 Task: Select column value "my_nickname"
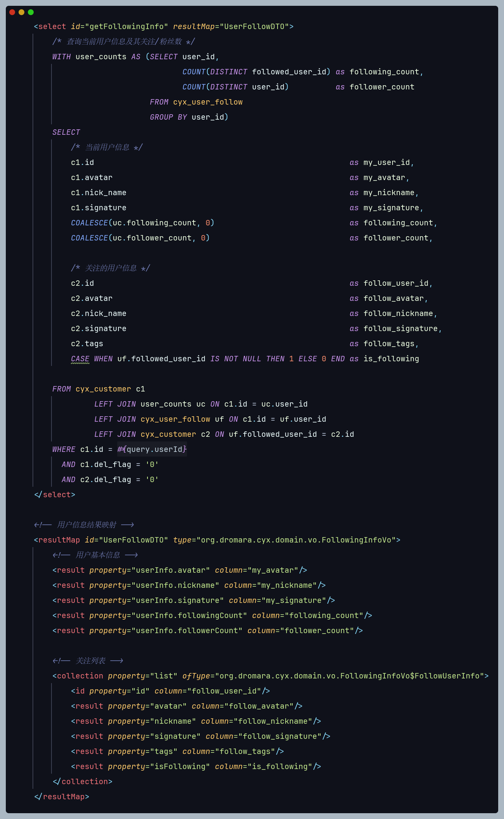point(287,585)
